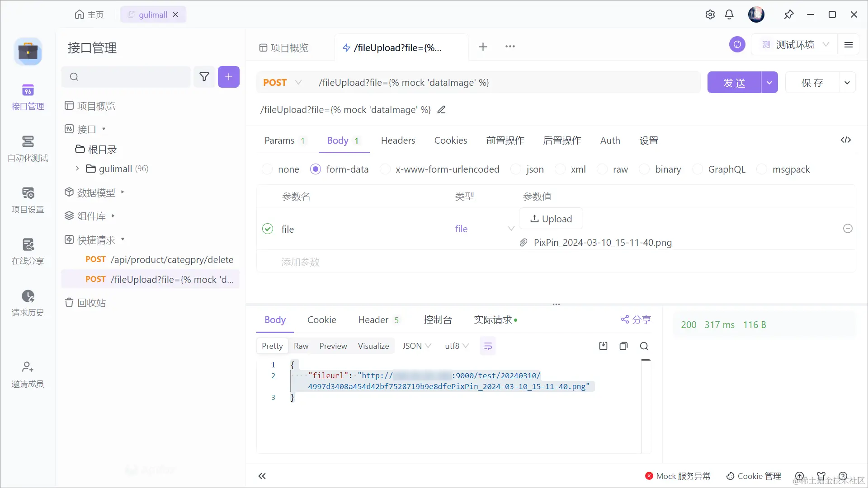Click the Upload file button
Image resolution: width=868 pixels, height=488 pixels.
pyautogui.click(x=551, y=219)
